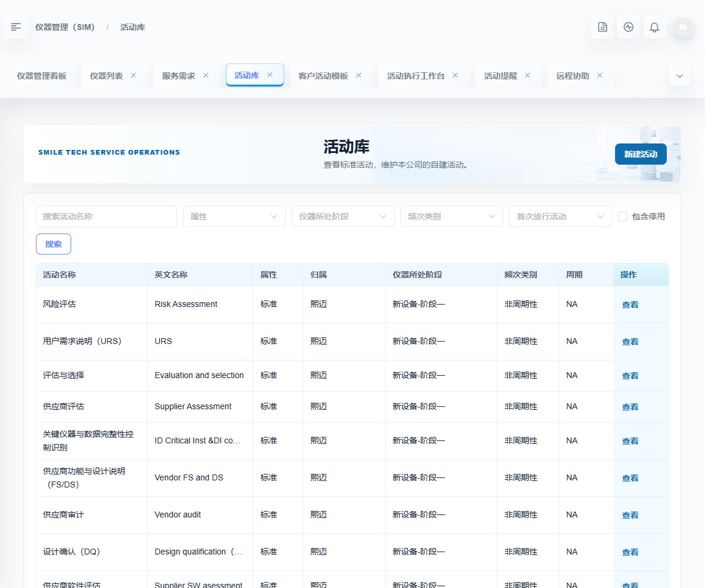Image resolution: width=705 pixels, height=588 pixels.
Task: Open the 仪器所处阶段 dropdown filter
Action: (343, 216)
